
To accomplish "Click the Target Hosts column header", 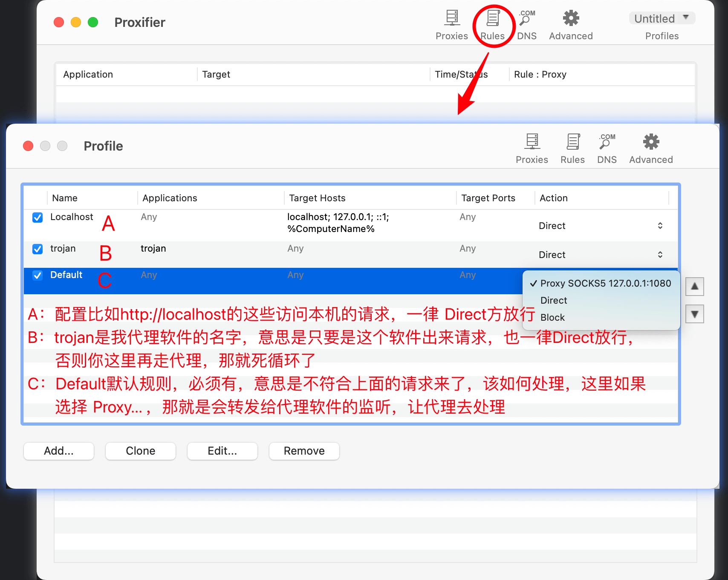I will [317, 198].
